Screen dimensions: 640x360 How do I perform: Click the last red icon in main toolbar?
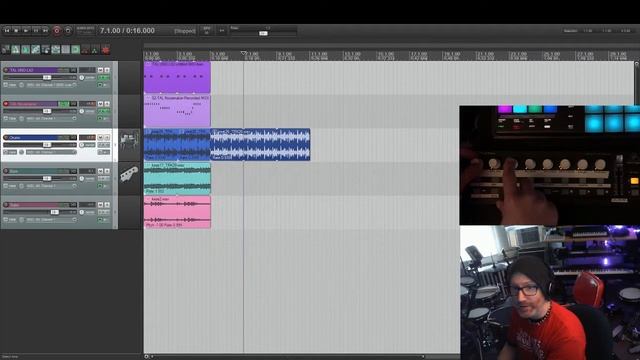(x=106, y=50)
